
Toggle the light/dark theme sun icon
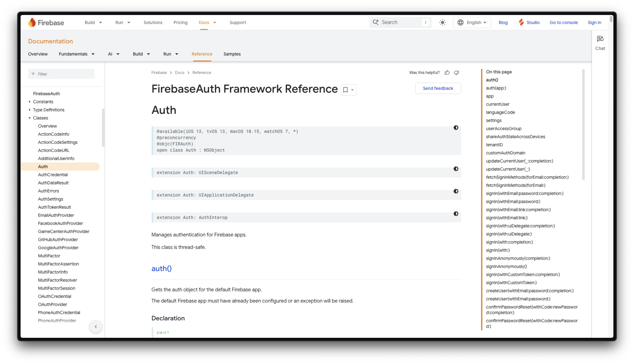coord(442,22)
